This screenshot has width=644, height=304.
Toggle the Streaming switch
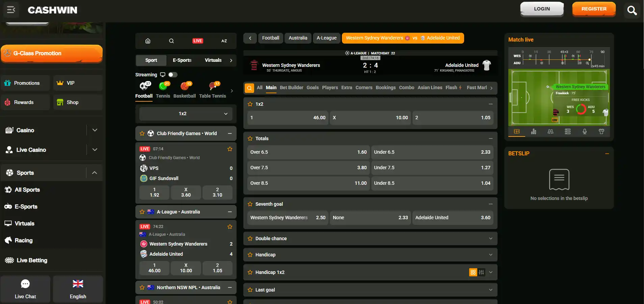pyautogui.click(x=173, y=75)
